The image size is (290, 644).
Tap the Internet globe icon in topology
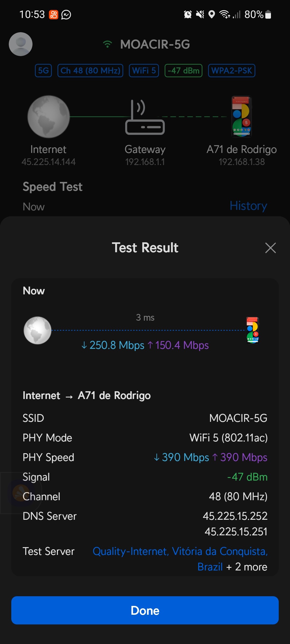point(49,117)
